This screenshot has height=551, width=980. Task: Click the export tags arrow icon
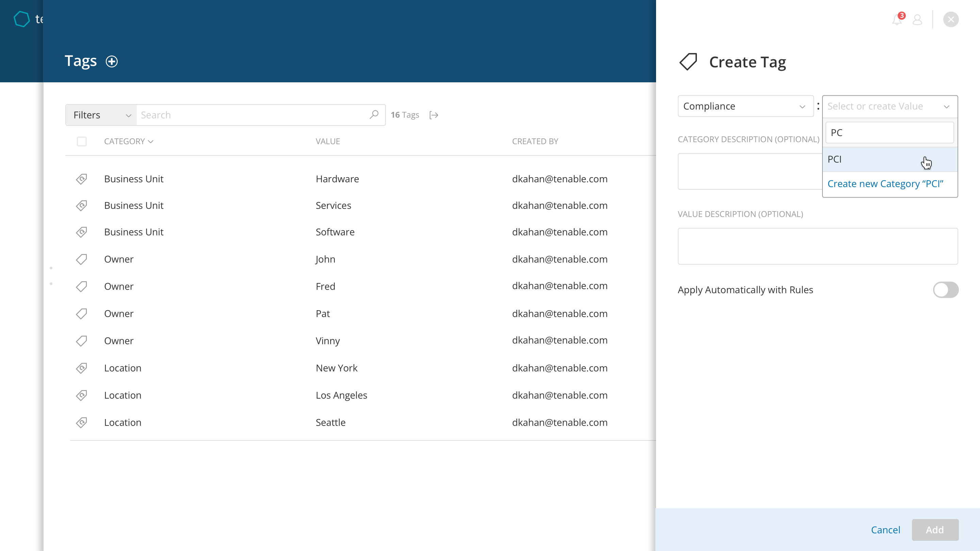[434, 115]
